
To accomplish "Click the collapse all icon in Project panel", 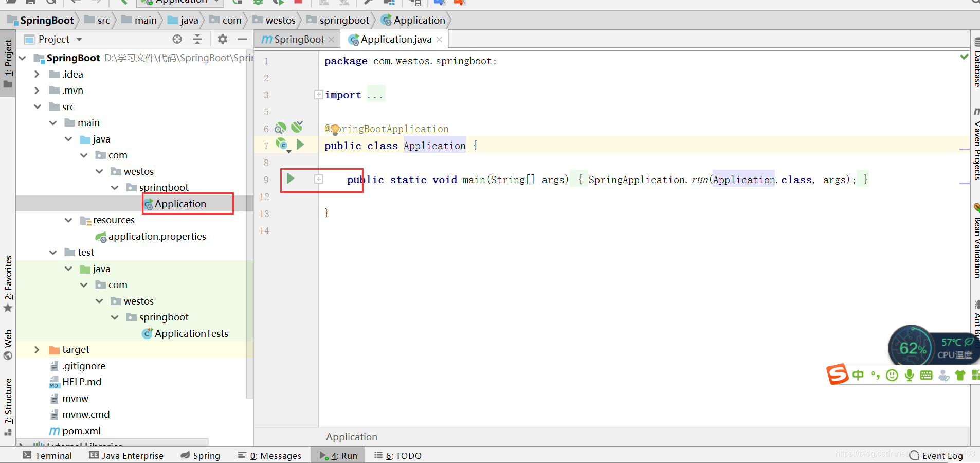I will 197,39.
